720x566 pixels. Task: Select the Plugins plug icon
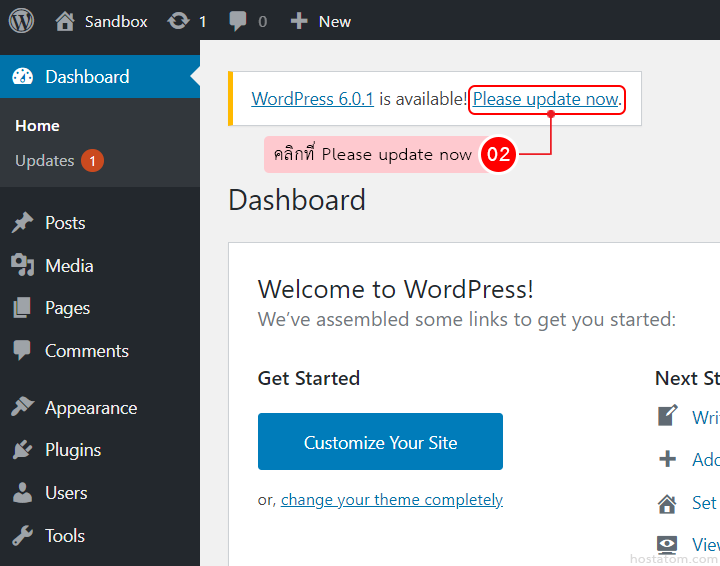pos(22,450)
